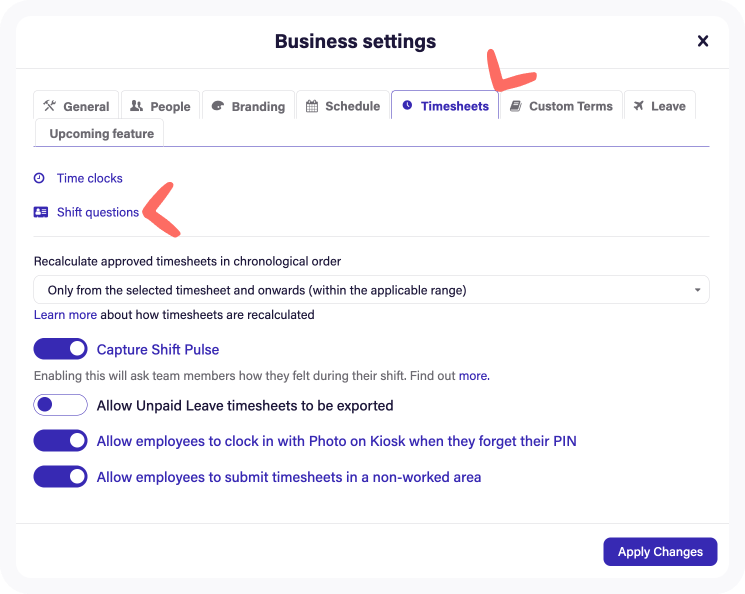Enable Allow Unpaid Leave timesheets export toggle
745x594 pixels.
tap(61, 405)
